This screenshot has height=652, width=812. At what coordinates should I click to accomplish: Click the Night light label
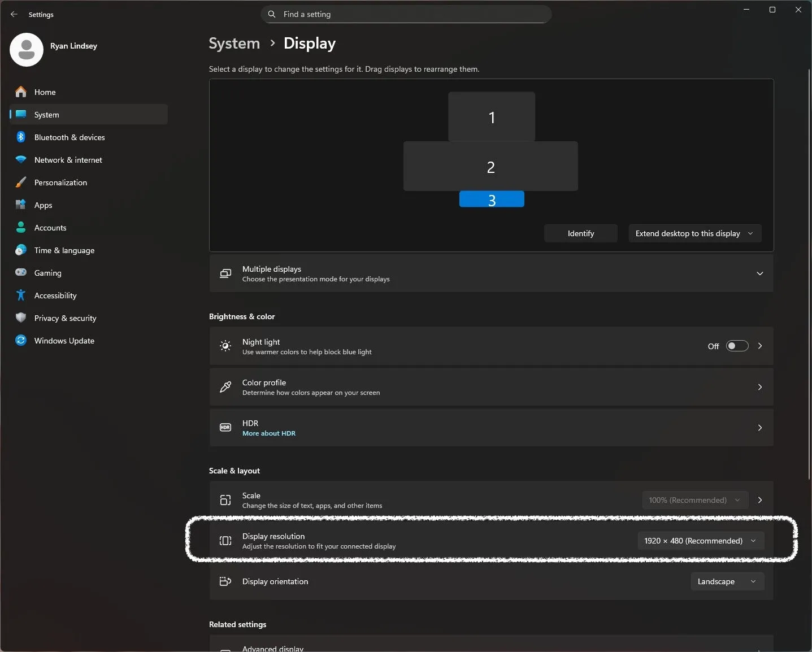(261, 342)
